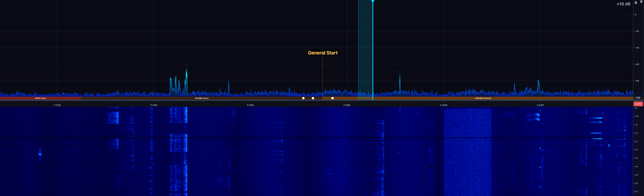The height and width of the screenshot is (196, 644).
Task: Select the tuning indicator triangle handle at top
Action: point(373,2)
